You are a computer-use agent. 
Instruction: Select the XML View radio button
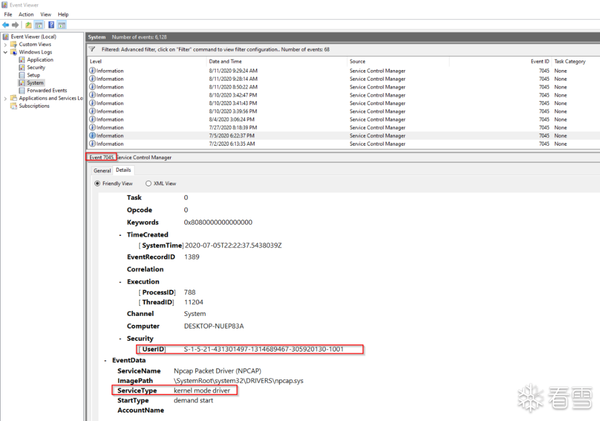(x=148, y=183)
